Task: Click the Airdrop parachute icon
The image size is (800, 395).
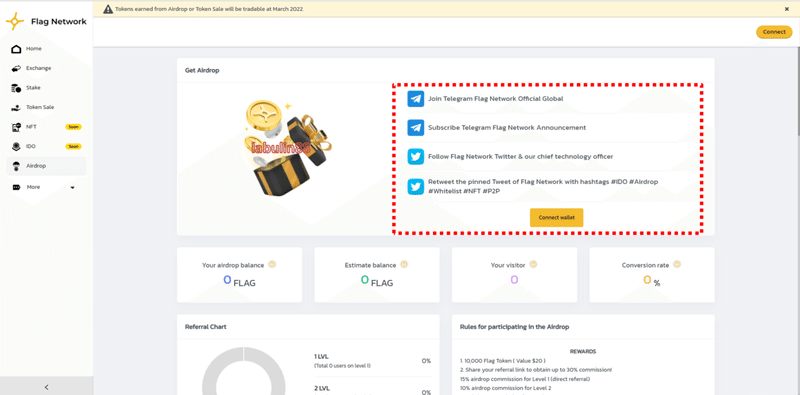Action: (16, 166)
